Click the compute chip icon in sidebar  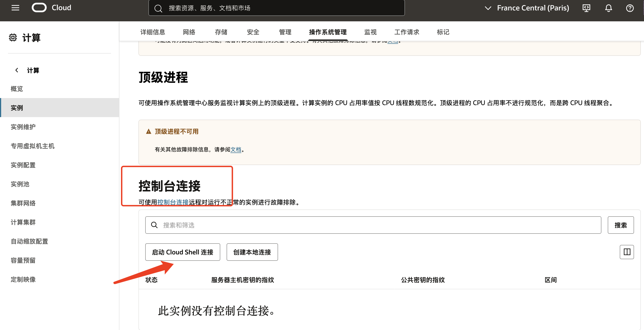coord(13,37)
